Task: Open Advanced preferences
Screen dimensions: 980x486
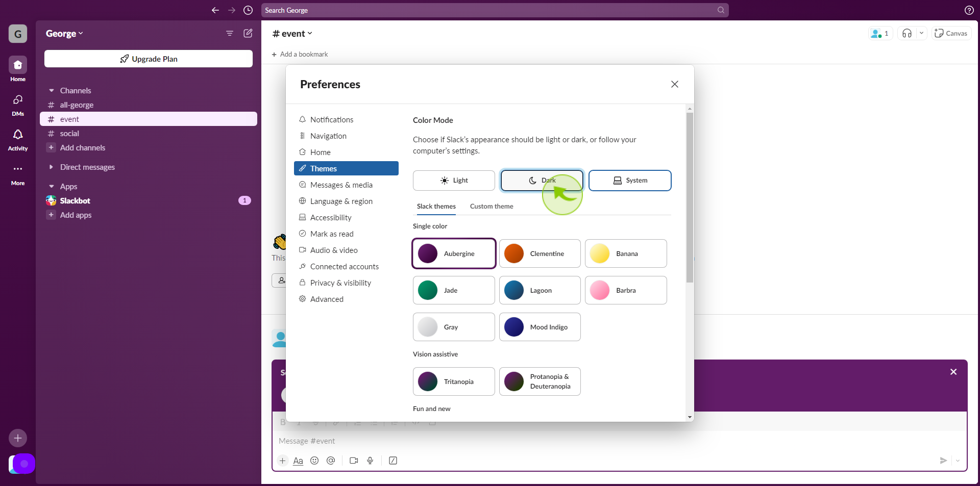Action: 346,299
